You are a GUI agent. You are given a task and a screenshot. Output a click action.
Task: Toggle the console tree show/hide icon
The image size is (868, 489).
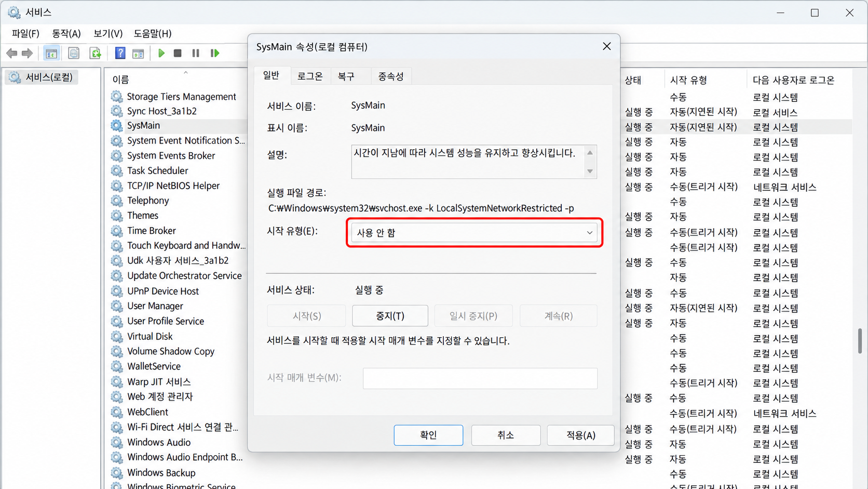coord(51,53)
